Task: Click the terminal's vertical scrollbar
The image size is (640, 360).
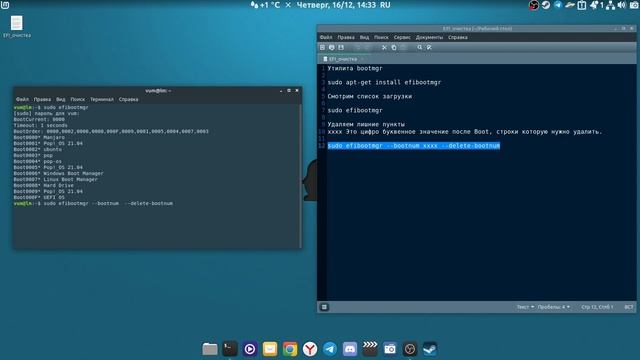Action: [x=300, y=176]
